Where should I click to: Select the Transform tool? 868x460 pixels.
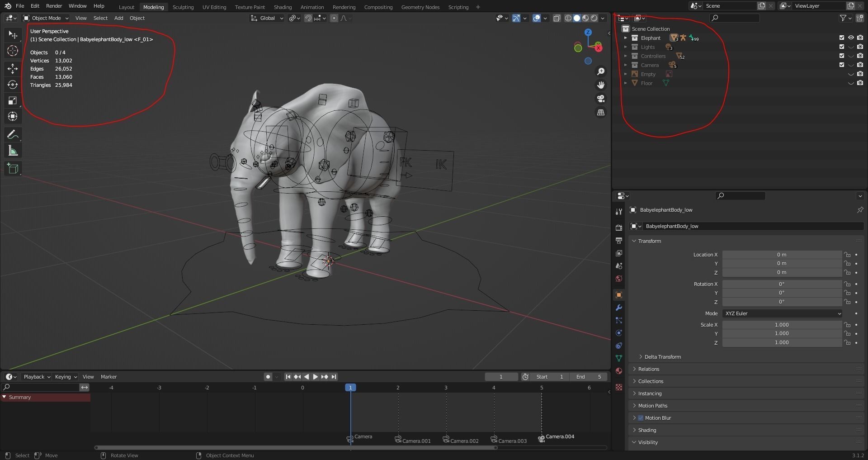click(13, 116)
